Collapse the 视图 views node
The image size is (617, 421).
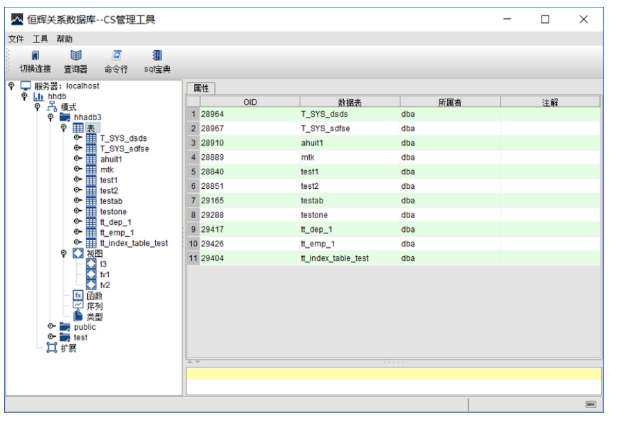point(64,253)
